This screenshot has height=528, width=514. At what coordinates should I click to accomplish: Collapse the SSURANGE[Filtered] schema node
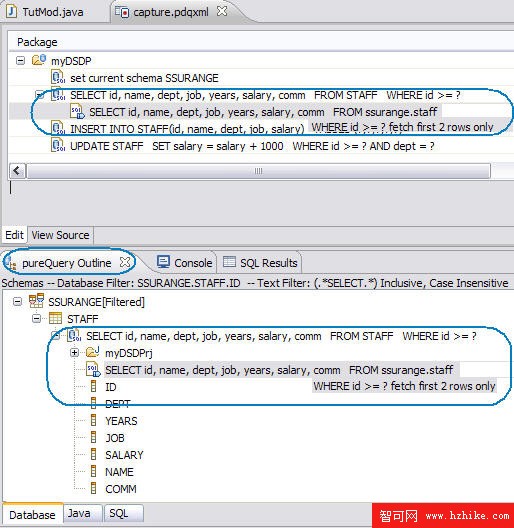(18, 302)
